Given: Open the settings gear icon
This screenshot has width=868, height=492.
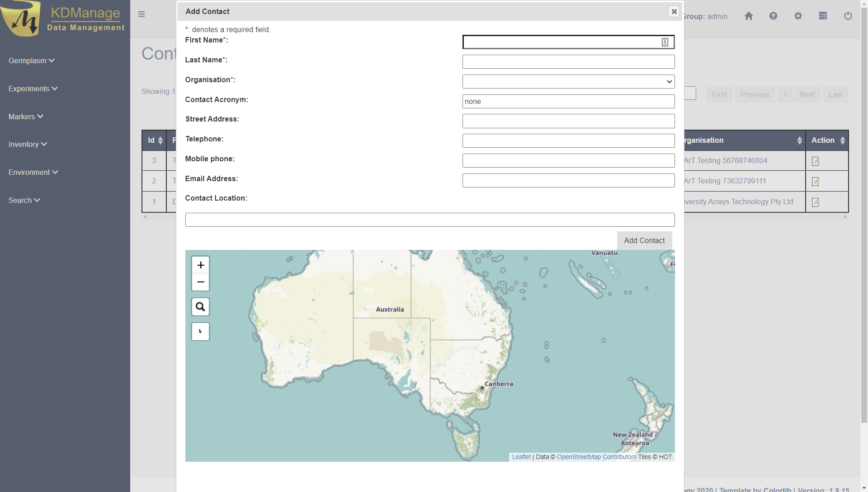Looking at the screenshot, I should click(798, 16).
